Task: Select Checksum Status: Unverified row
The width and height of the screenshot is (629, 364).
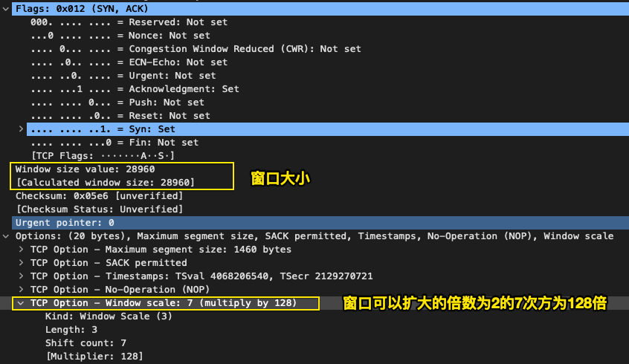Action: (x=100, y=209)
